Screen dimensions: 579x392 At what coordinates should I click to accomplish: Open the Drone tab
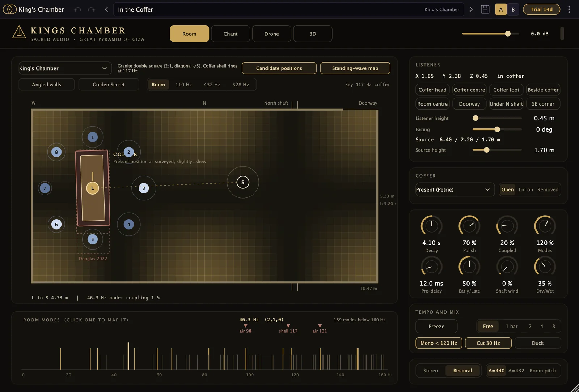coord(271,34)
